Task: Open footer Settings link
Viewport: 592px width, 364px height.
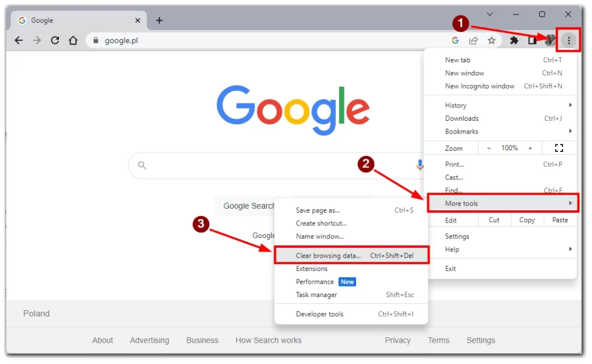Action: pos(480,340)
